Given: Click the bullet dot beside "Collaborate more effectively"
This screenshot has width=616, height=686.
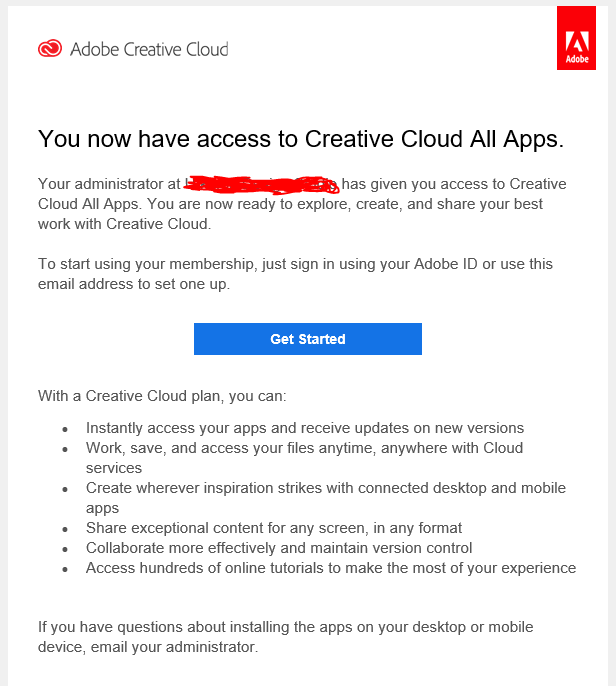Looking at the screenshot, I should [66, 549].
